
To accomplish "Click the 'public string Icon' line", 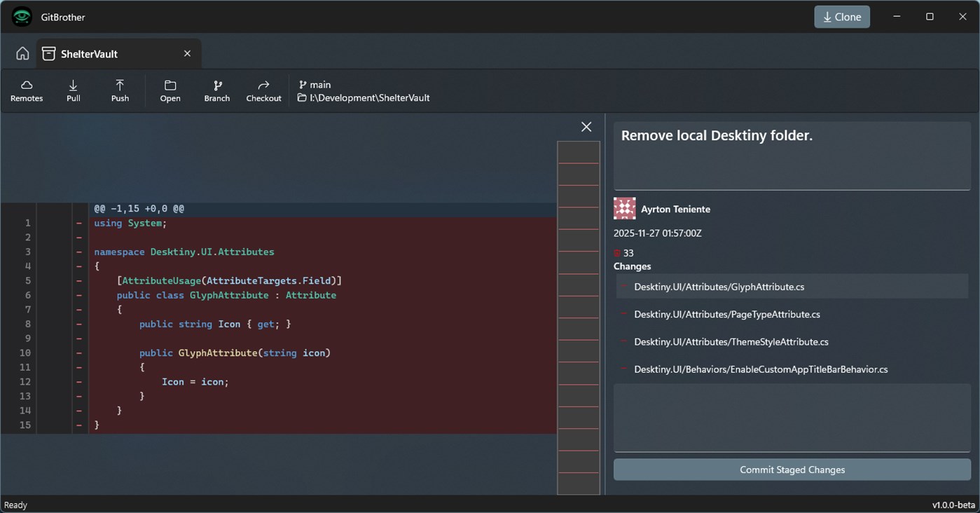I will tap(215, 324).
